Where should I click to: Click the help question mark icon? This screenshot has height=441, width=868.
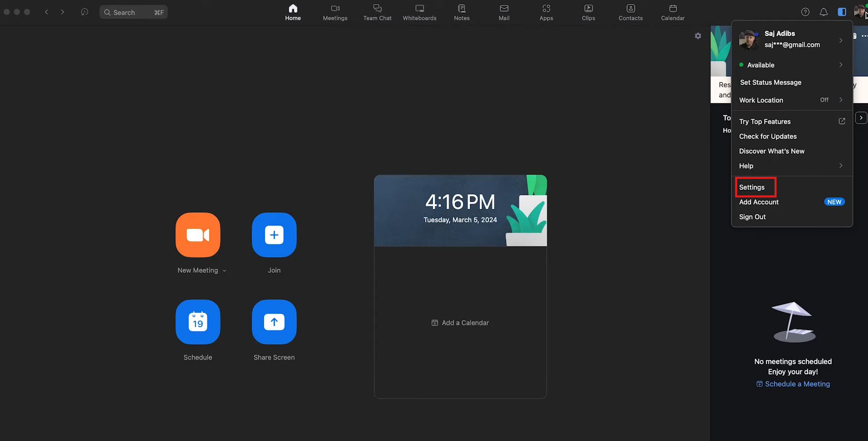[805, 12]
